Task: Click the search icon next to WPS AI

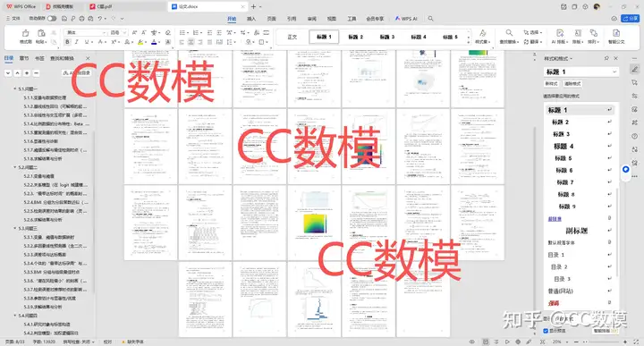Action: [430, 19]
